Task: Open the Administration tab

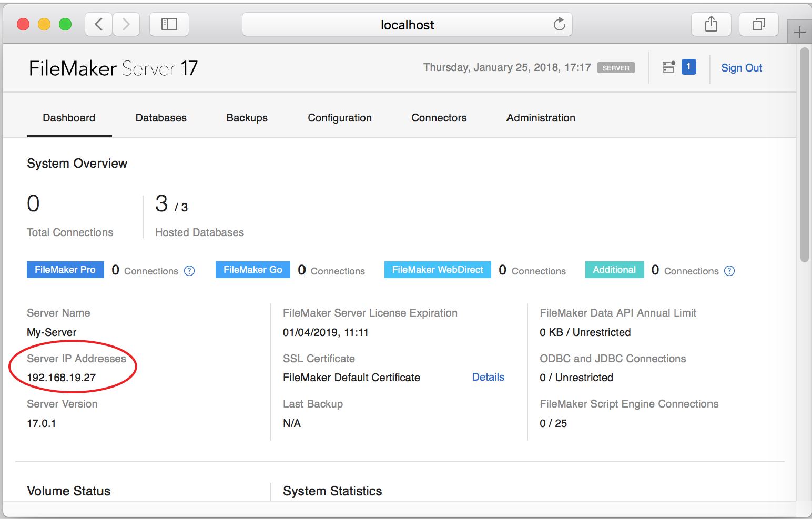Action: coord(541,118)
